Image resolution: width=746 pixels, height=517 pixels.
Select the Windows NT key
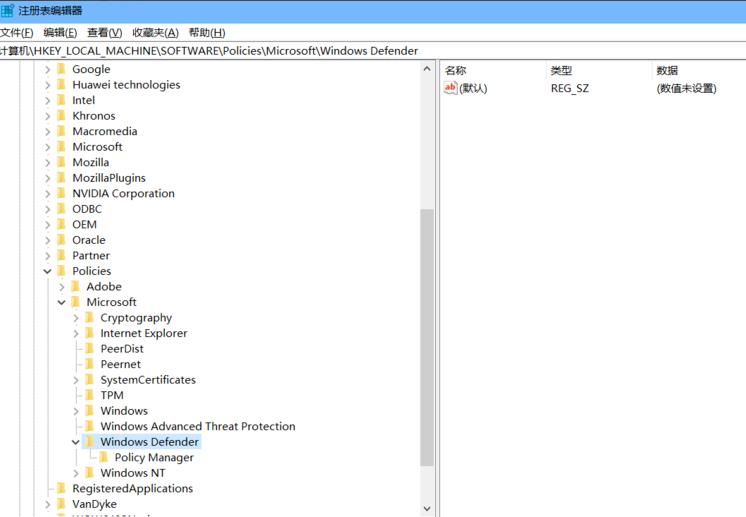(133, 473)
